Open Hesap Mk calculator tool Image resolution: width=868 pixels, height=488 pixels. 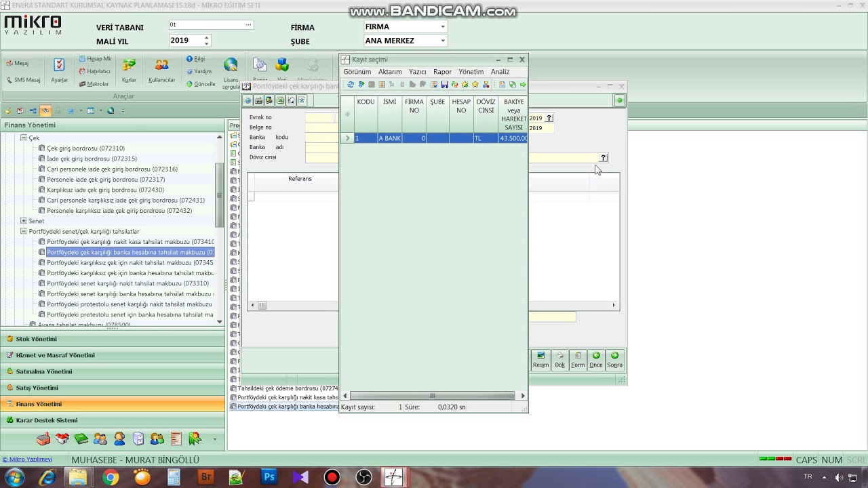pyautogui.click(x=95, y=59)
